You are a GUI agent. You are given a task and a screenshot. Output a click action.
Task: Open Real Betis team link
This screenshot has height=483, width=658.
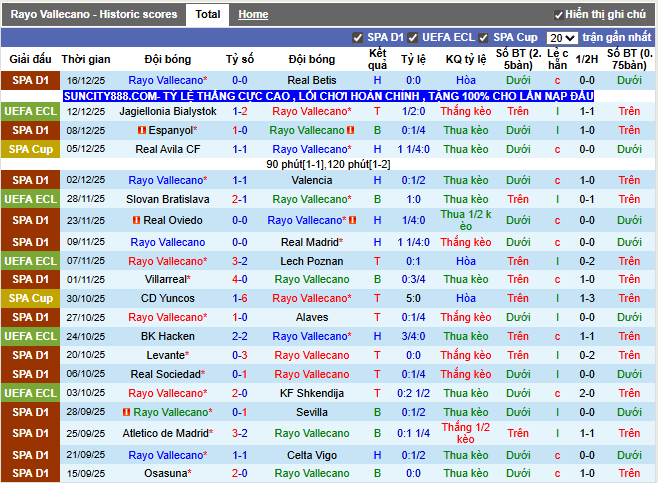312,80
